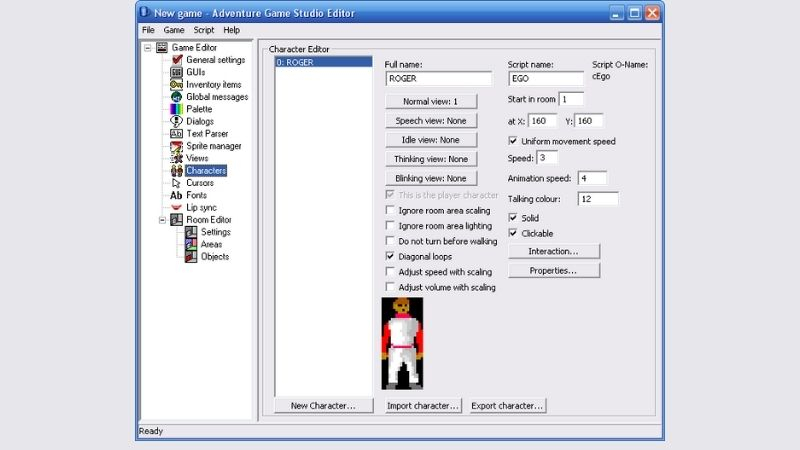The image size is (800, 450).
Task: Uncheck Uniform movement speed
Action: (513, 140)
